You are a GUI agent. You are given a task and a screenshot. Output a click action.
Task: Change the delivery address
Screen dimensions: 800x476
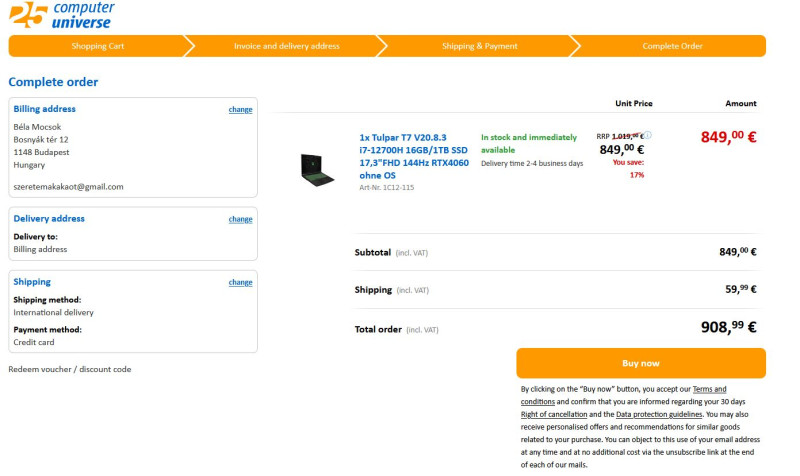240,219
